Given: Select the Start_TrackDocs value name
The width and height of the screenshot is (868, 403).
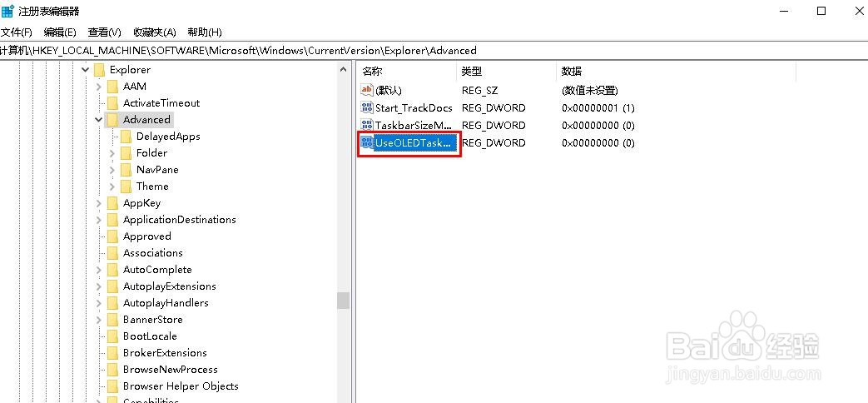Looking at the screenshot, I should point(414,107).
